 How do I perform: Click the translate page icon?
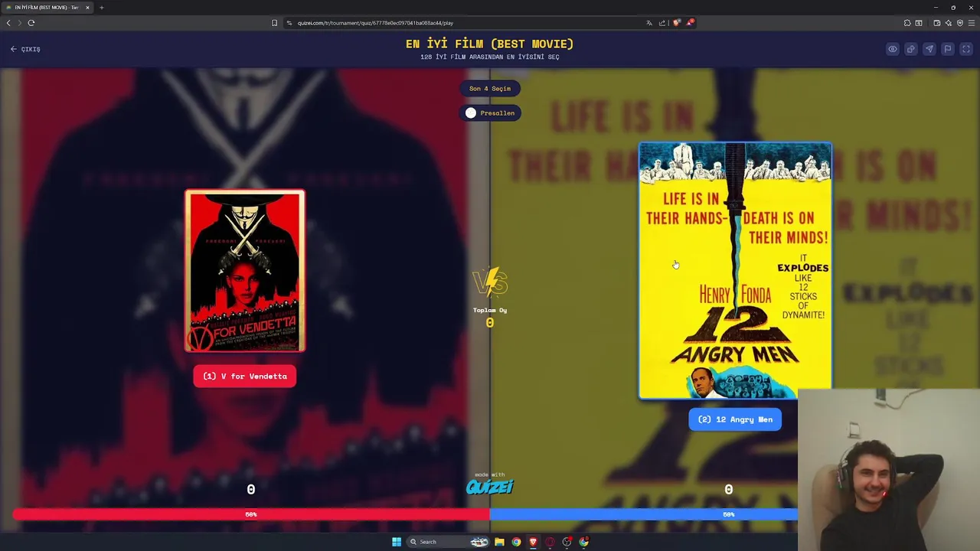pyautogui.click(x=649, y=23)
